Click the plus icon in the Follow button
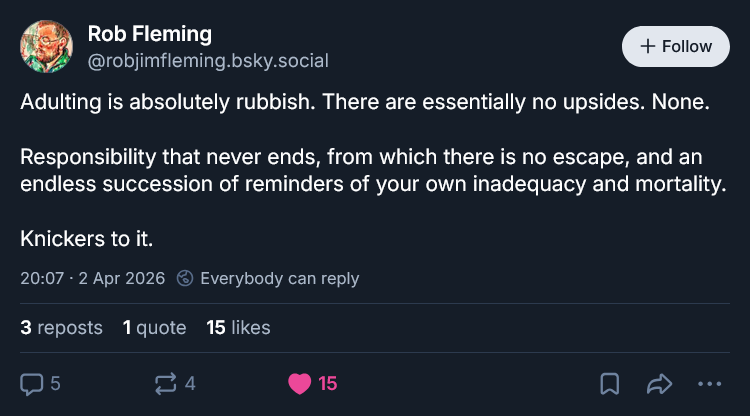This screenshot has width=750, height=416. [647, 46]
